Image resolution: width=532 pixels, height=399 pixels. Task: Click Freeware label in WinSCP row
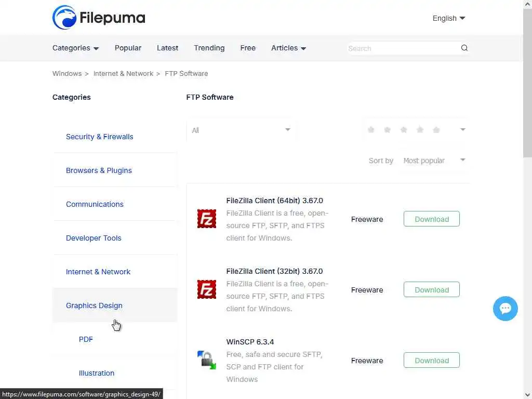pos(367,361)
